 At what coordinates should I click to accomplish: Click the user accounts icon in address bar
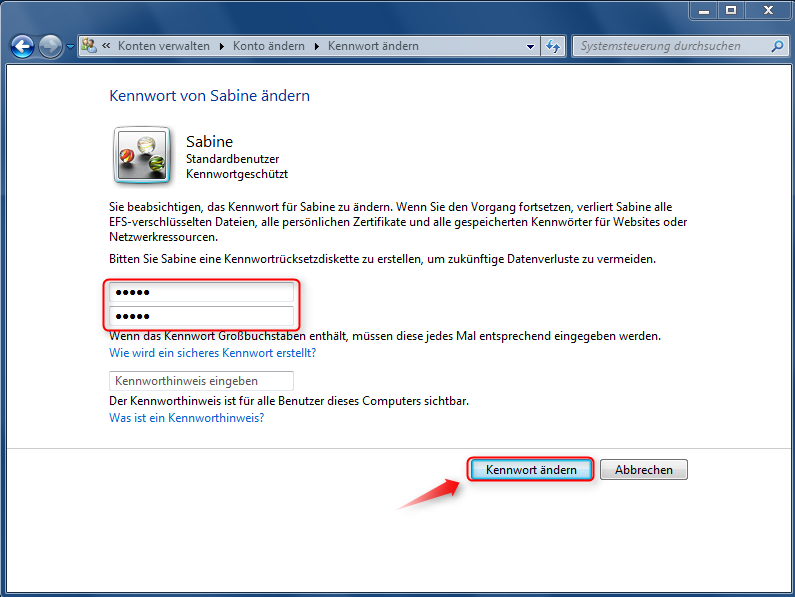click(x=89, y=46)
